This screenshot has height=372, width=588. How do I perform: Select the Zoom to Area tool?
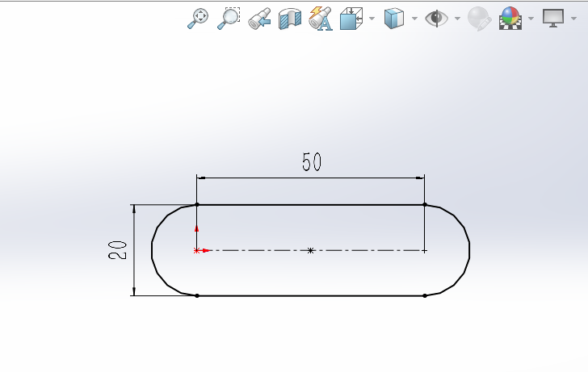pyautogui.click(x=229, y=18)
